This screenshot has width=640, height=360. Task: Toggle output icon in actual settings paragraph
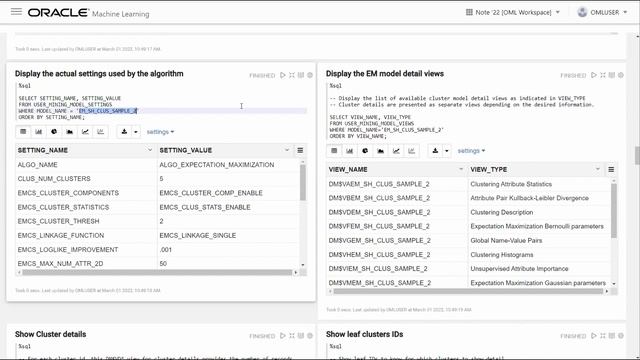coord(301,75)
